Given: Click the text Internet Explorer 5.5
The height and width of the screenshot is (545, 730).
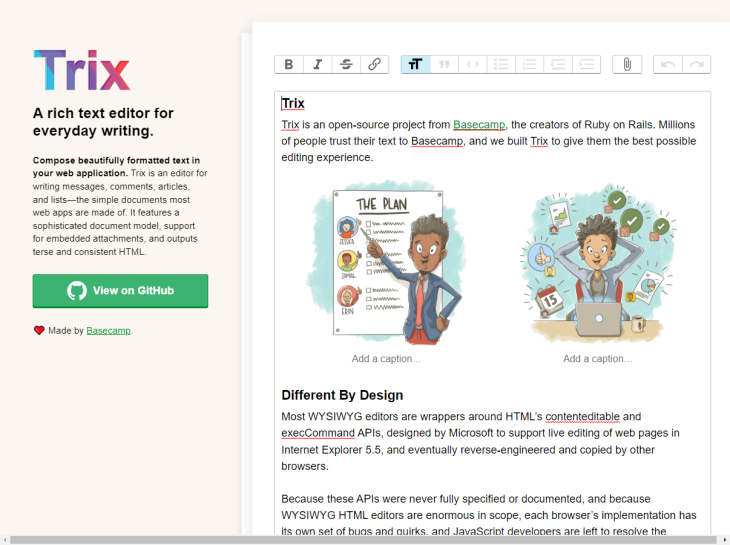Looking at the screenshot, I should click(332, 450).
